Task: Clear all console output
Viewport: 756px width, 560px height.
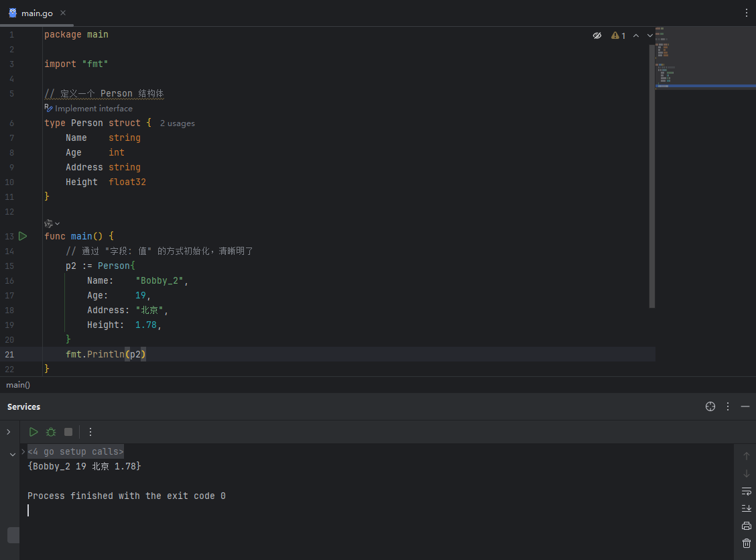Action: (746, 543)
